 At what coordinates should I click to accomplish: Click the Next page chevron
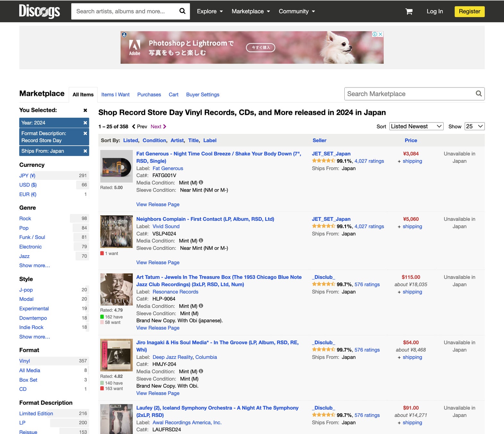pyautogui.click(x=164, y=127)
